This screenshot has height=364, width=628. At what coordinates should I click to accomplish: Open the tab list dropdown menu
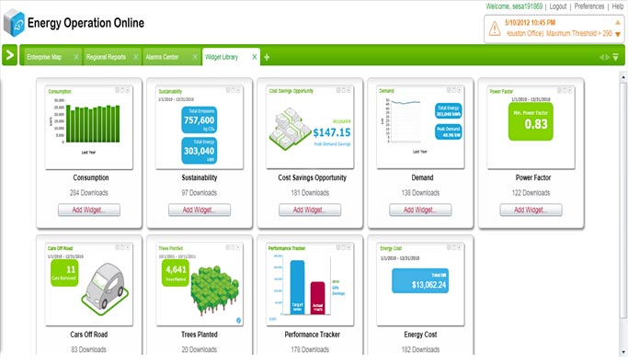[615, 57]
